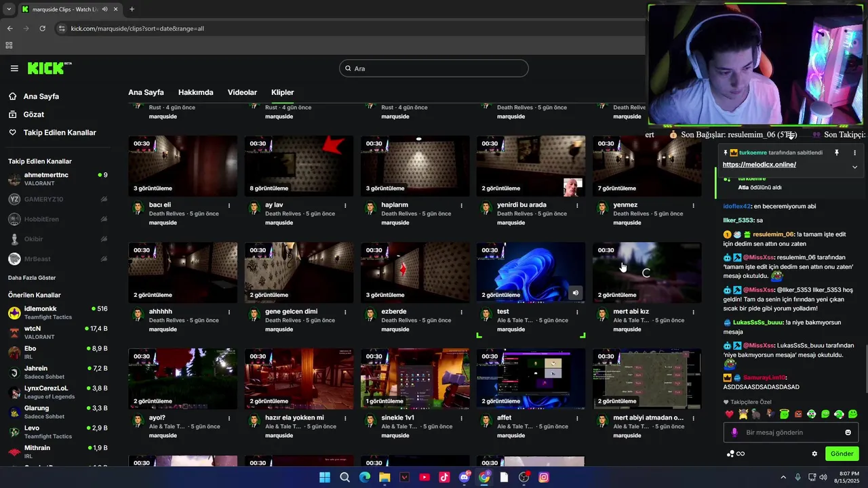Switch to the Videolar tab
The width and height of the screenshot is (868, 488).
point(242,92)
